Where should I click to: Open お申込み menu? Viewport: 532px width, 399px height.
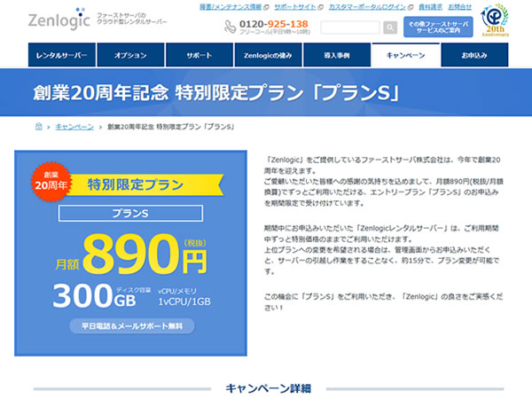[474, 55]
